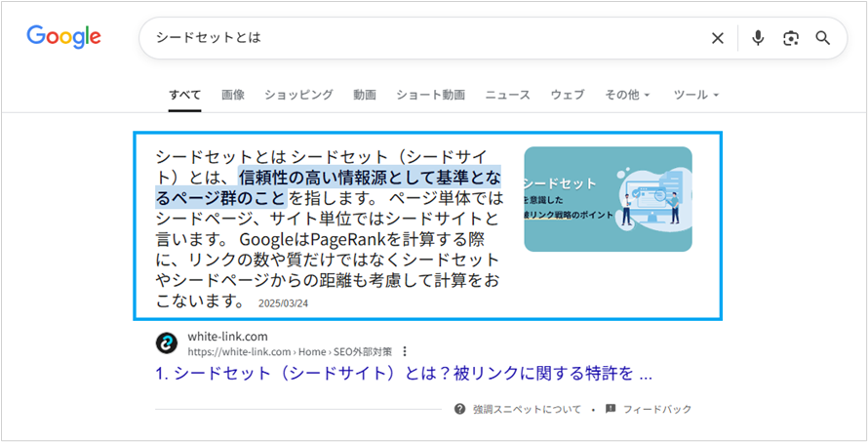
Task: Expand the ツール dropdown
Action: click(696, 95)
